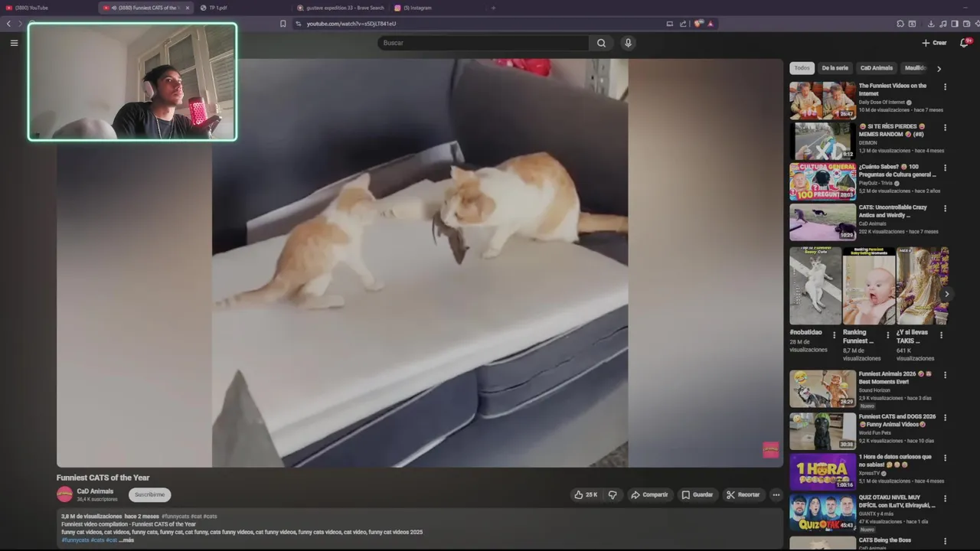Open options for ¿Y si llevas TAKIS short

click(941, 335)
